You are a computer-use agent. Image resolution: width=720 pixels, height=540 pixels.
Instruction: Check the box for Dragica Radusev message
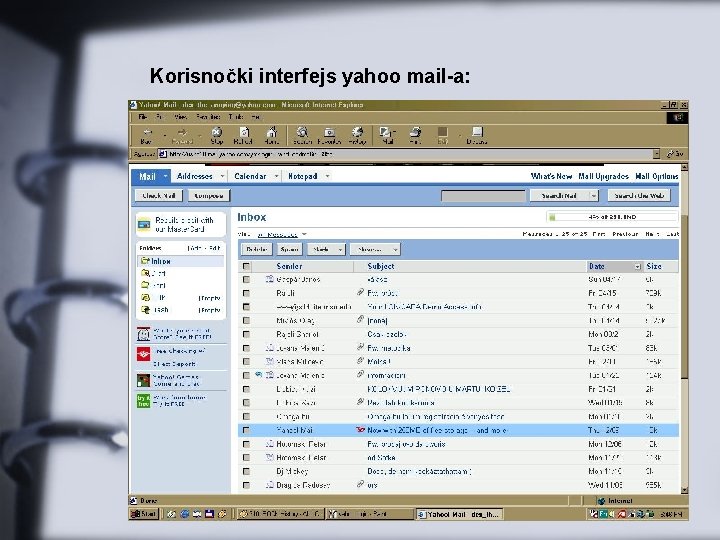[247, 485]
